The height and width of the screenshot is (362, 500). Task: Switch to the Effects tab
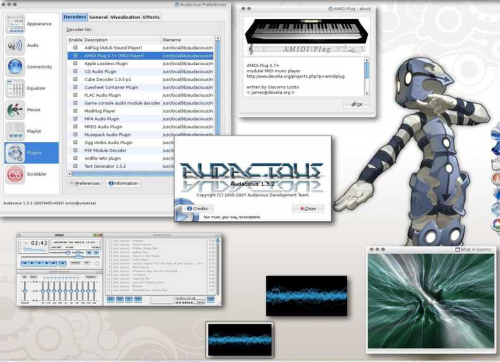tap(151, 17)
